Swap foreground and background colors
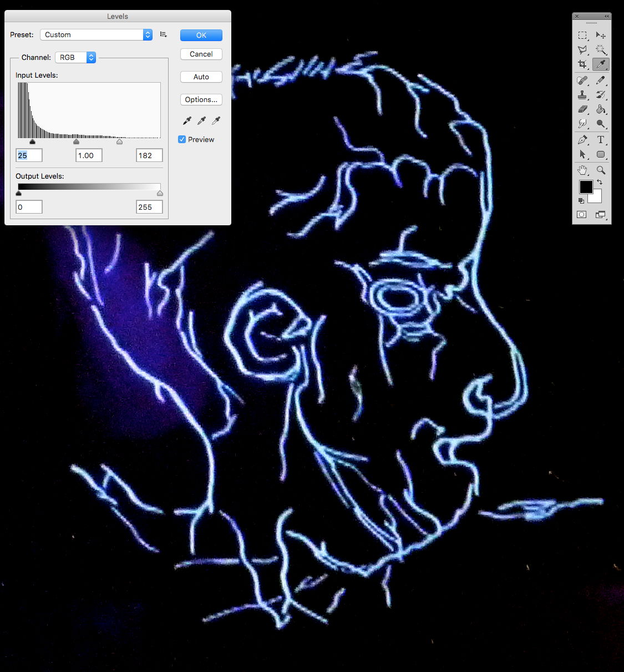Viewport: 624px width, 672px height. tap(600, 183)
